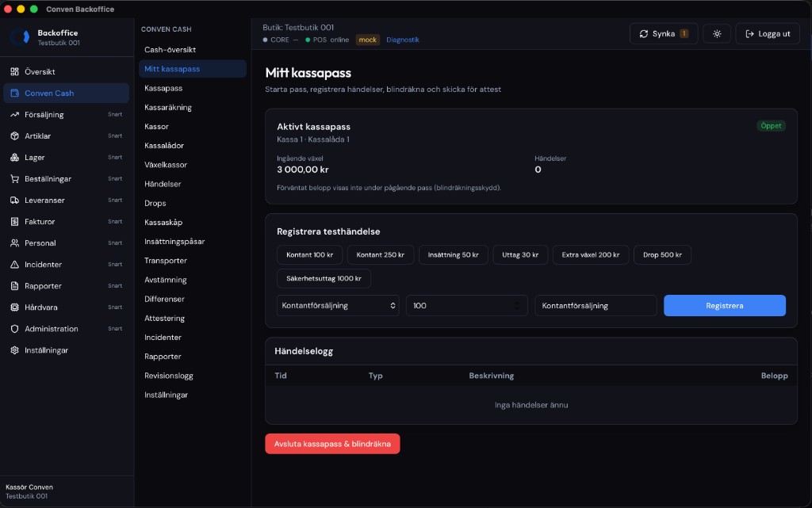Click the Drop 500 kr preset
812x508 pixels.
click(x=662, y=254)
